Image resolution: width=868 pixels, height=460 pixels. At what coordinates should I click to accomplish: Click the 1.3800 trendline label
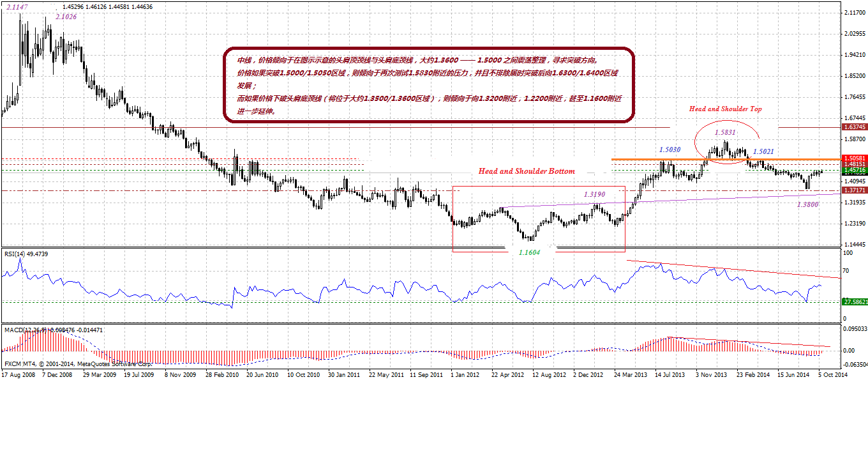click(807, 204)
